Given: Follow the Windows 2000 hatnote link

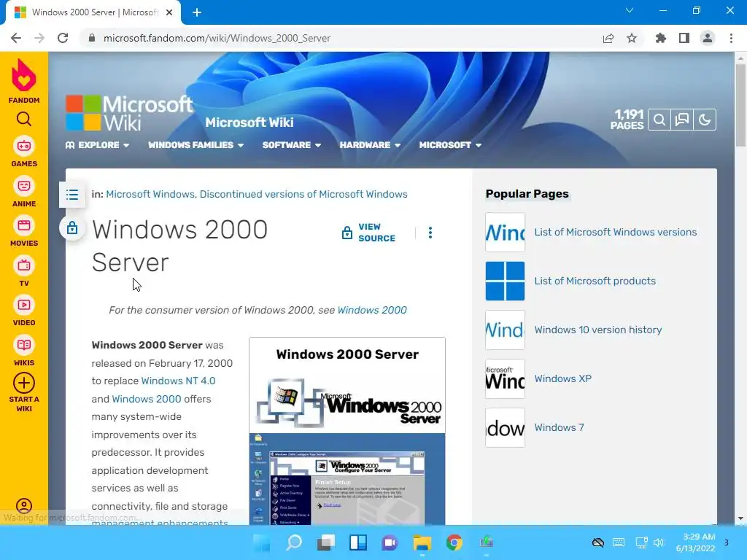Looking at the screenshot, I should [372, 310].
